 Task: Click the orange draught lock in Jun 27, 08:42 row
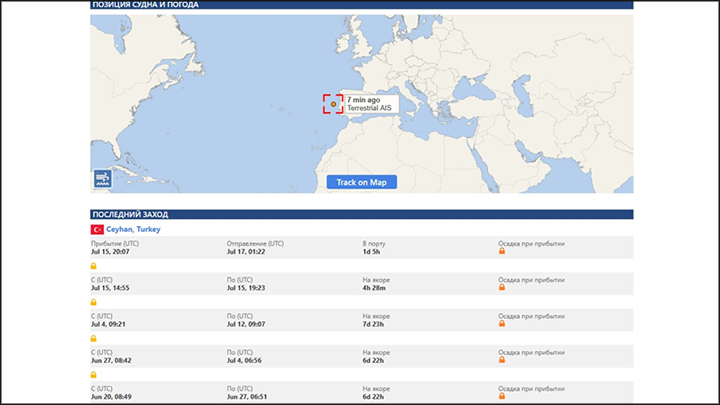tap(502, 360)
